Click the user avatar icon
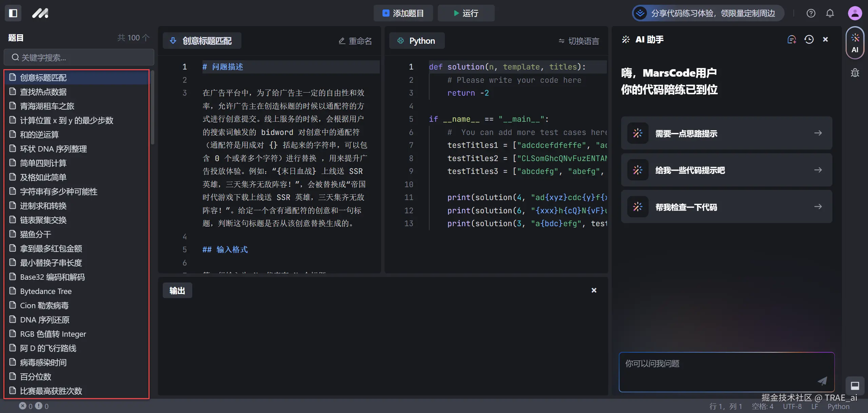The width and height of the screenshot is (868, 413). tap(855, 13)
